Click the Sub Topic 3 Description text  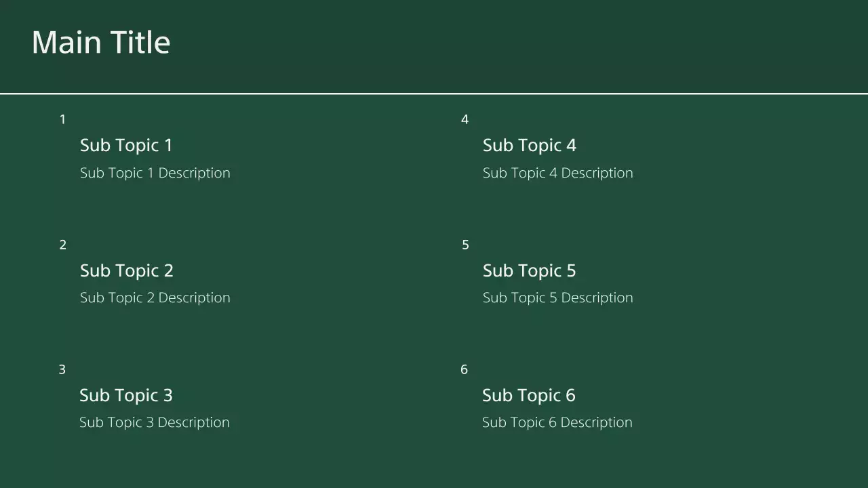pos(154,422)
